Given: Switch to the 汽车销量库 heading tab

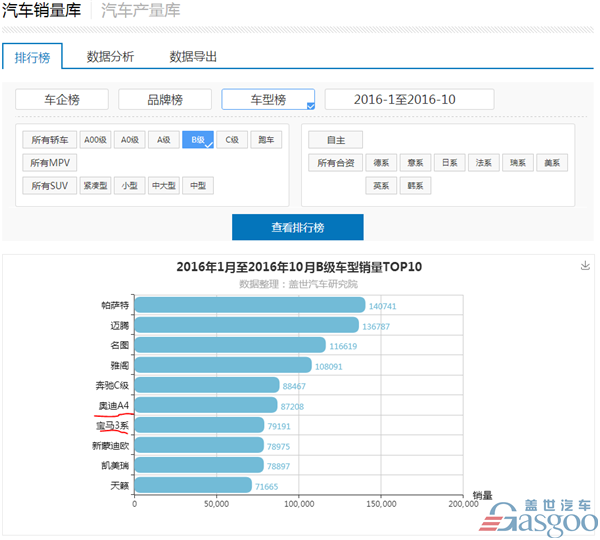Looking at the screenshot, I should [x=41, y=10].
